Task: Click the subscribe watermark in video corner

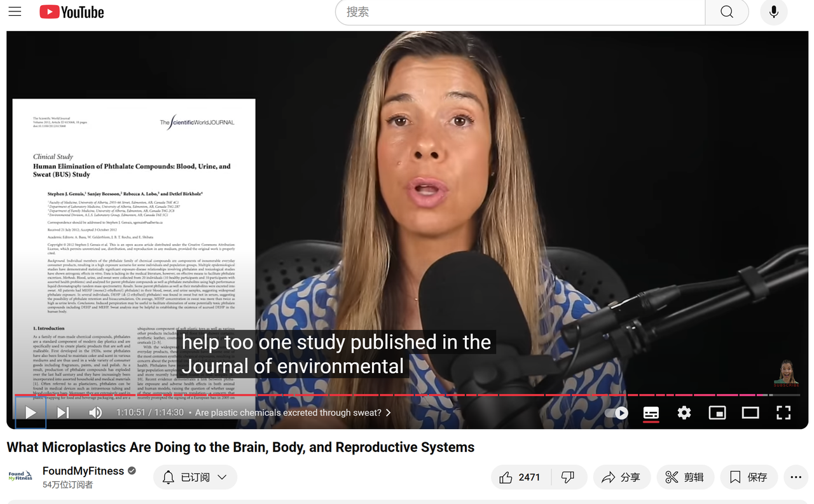Action: [786, 374]
